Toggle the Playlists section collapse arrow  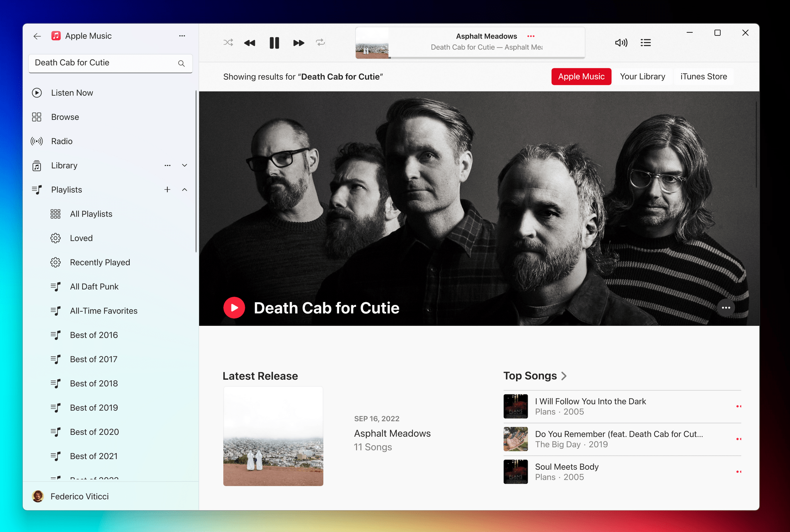click(x=185, y=189)
